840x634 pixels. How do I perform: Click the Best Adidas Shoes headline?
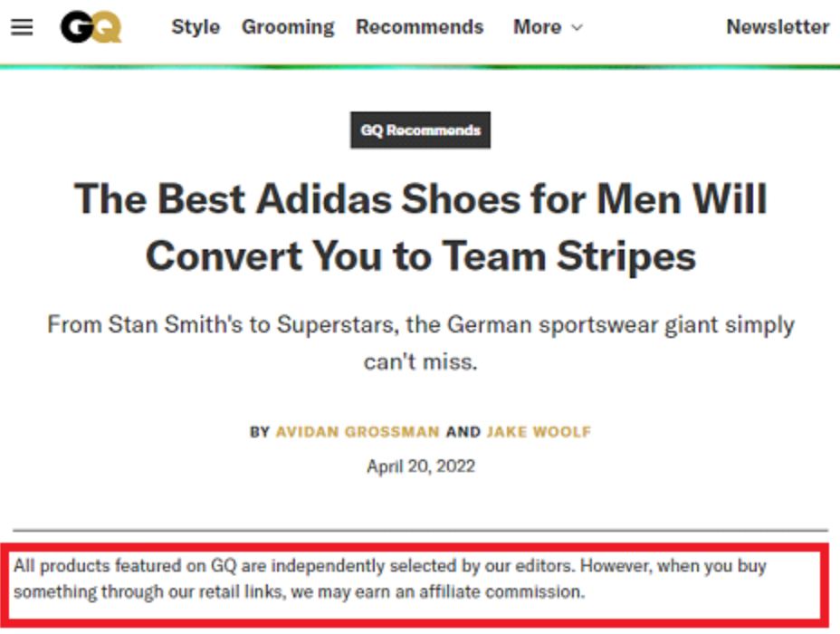tap(421, 227)
